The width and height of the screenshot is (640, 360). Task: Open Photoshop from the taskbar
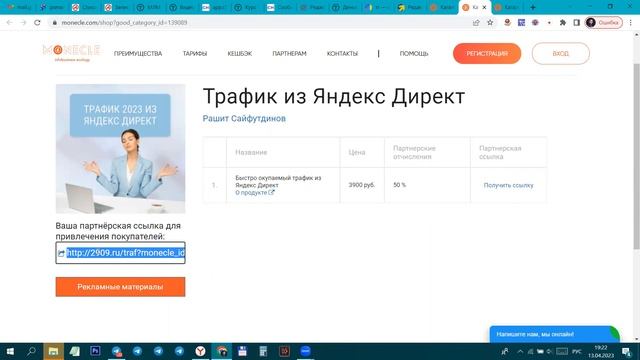tap(96, 351)
